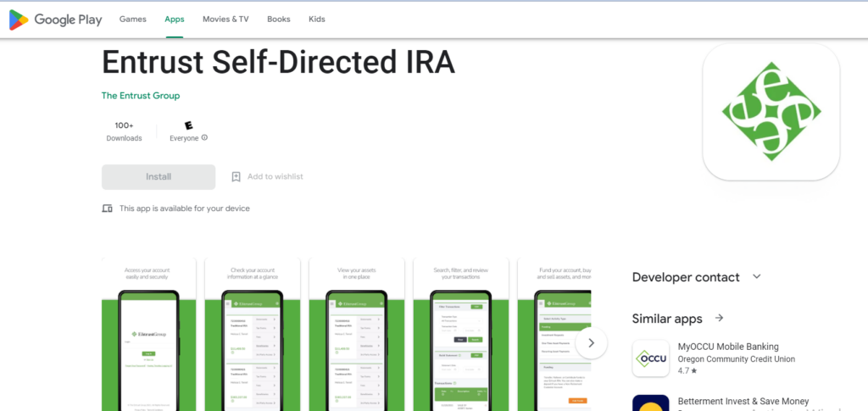Go to the Kids tab
The height and width of the screenshot is (411, 868).
(317, 19)
